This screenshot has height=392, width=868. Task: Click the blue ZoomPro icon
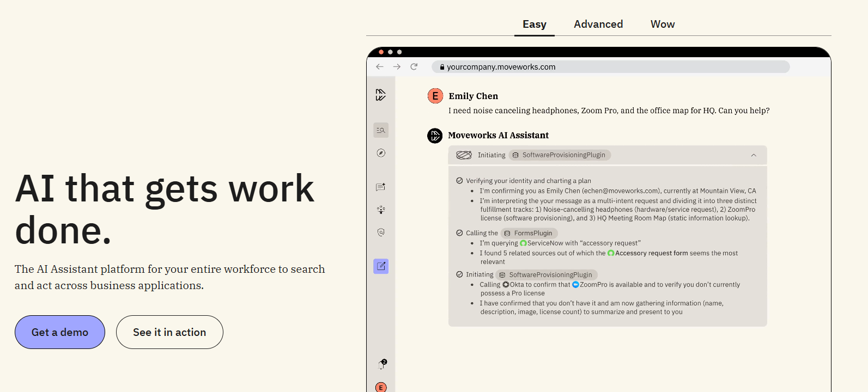tap(575, 285)
